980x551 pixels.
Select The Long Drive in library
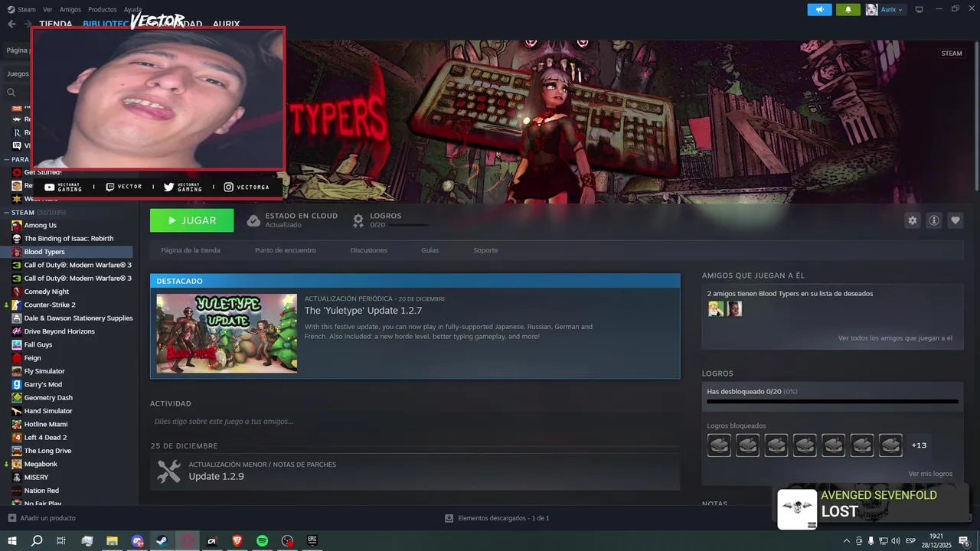point(47,451)
